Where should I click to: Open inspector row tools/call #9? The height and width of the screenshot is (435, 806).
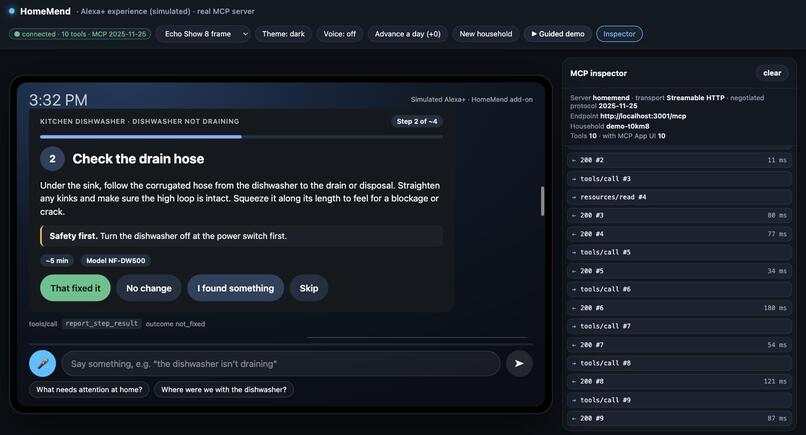(679, 400)
